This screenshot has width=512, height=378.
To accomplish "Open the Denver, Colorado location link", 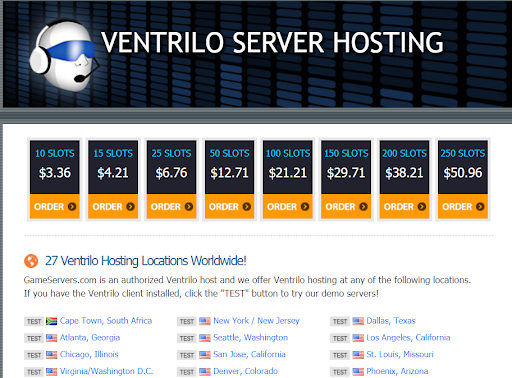I will click(246, 371).
